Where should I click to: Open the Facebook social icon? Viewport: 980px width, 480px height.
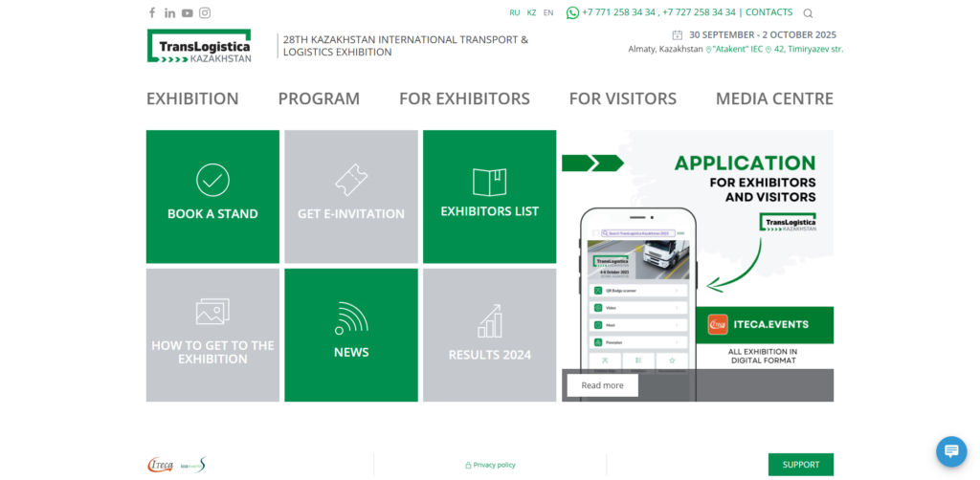152,12
